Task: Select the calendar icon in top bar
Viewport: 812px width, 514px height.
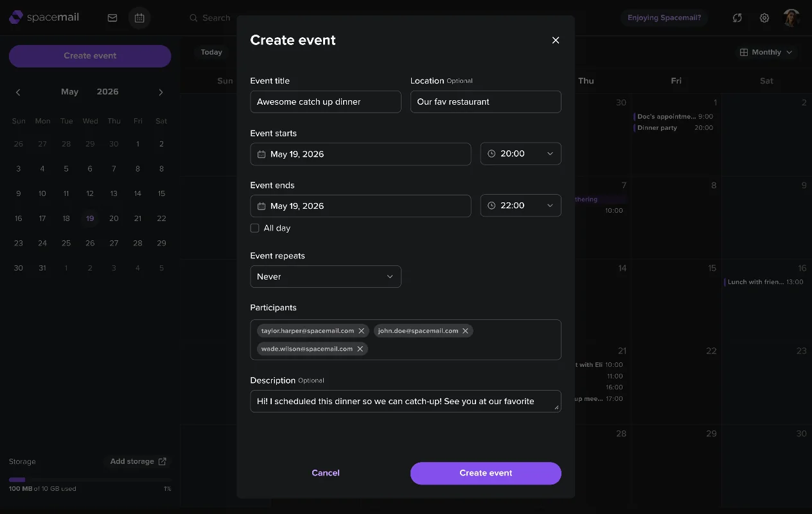Action: click(139, 18)
